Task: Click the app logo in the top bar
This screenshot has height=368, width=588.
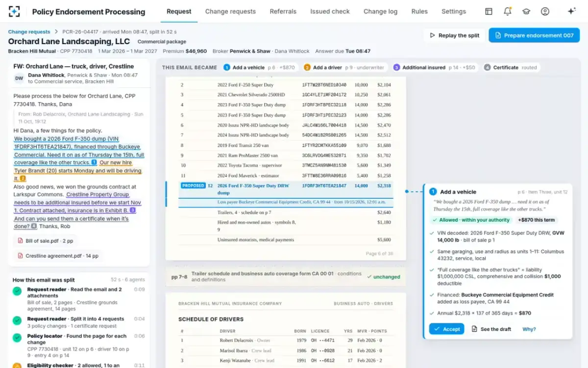Action: click(14, 11)
